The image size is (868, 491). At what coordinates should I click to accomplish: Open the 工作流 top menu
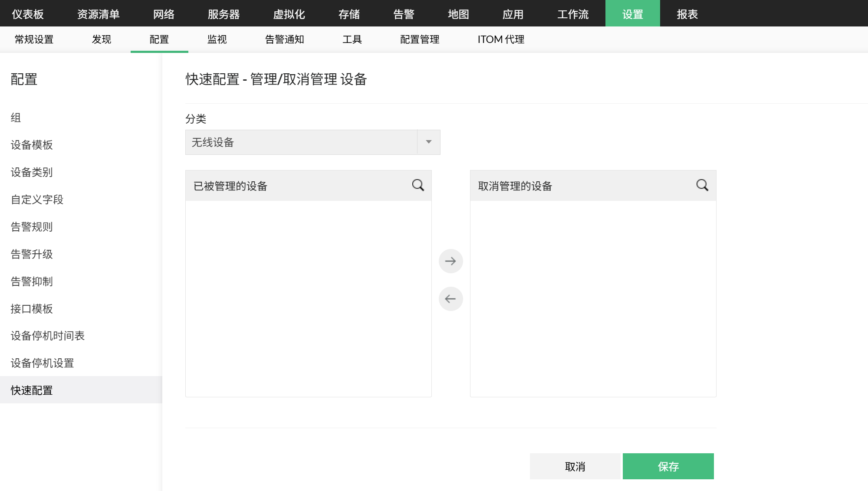[573, 14]
